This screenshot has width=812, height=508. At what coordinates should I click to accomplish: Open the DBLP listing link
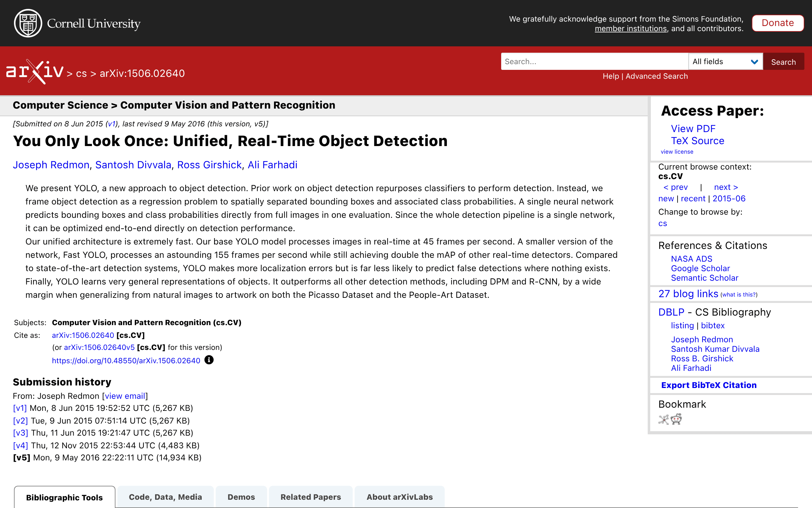tap(682, 325)
